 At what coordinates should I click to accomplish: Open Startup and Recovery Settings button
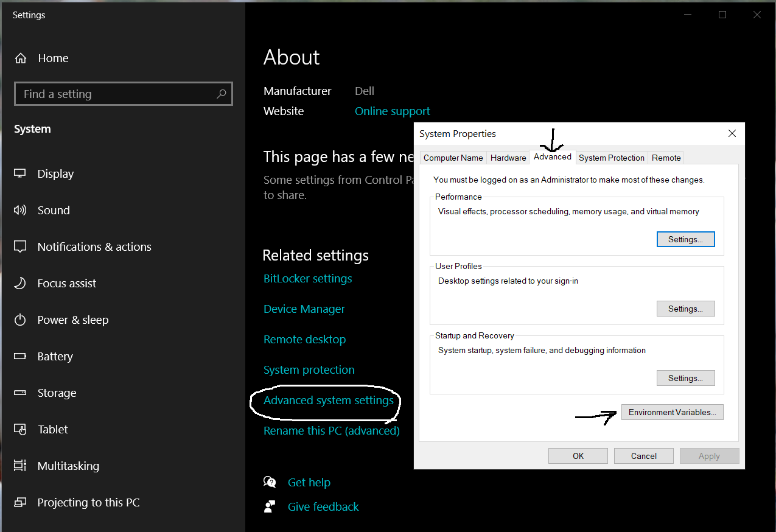click(686, 378)
